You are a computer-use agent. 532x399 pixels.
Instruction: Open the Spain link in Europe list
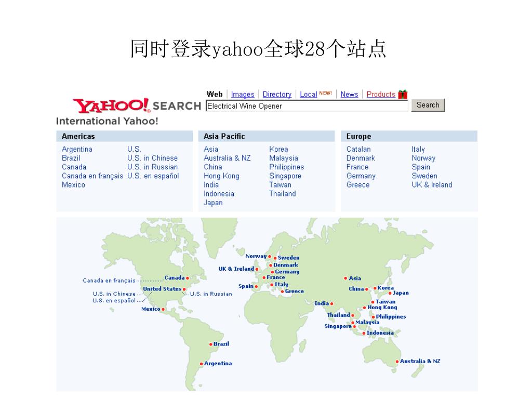421,167
